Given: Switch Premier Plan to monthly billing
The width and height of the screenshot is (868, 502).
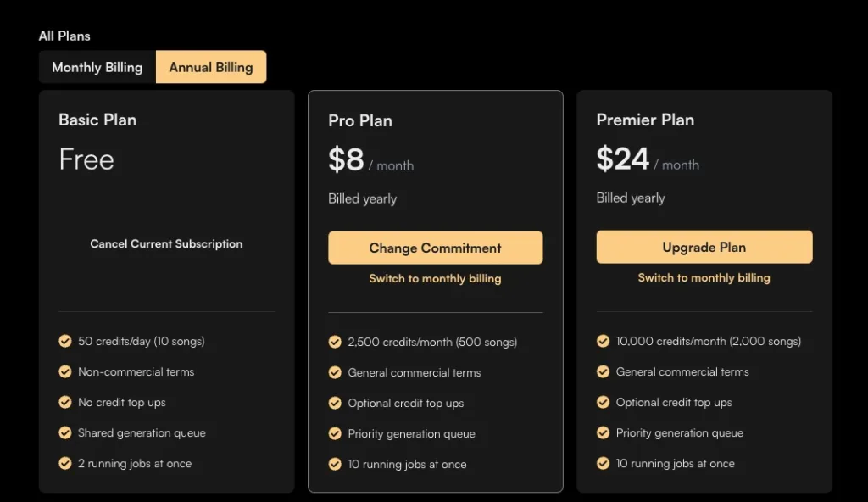Looking at the screenshot, I should coord(704,277).
